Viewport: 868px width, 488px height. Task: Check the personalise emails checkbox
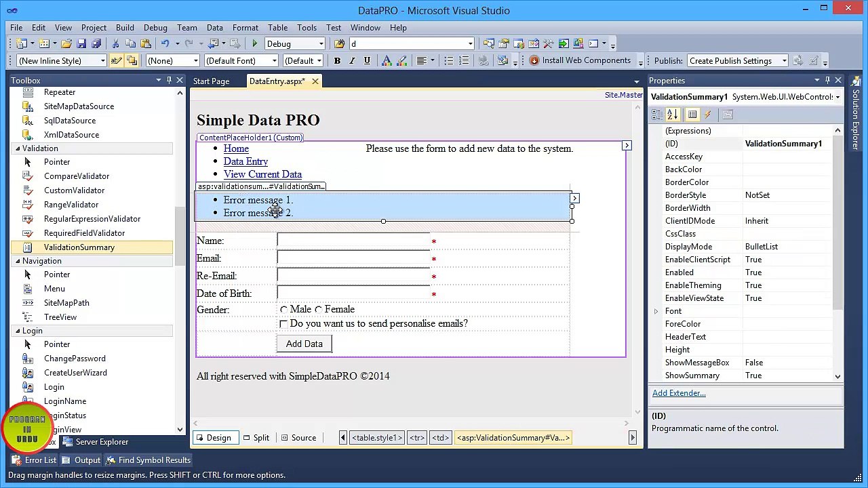click(283, 324)
